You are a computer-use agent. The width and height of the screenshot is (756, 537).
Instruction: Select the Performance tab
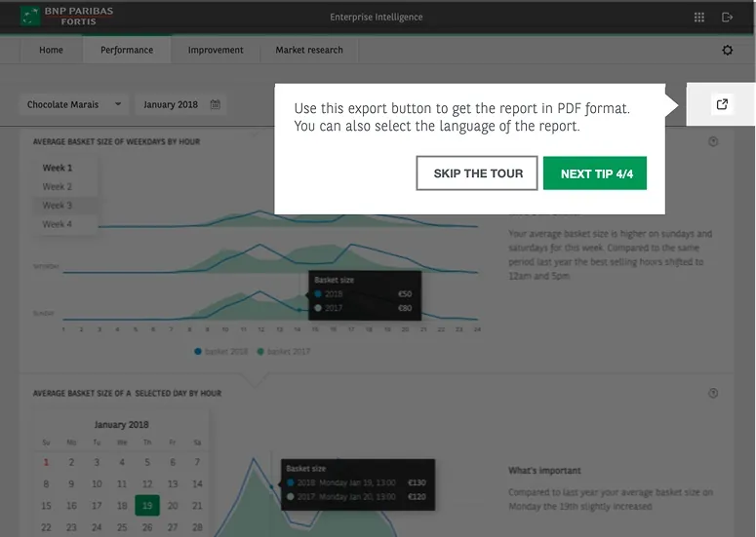[x=127, y=50]
